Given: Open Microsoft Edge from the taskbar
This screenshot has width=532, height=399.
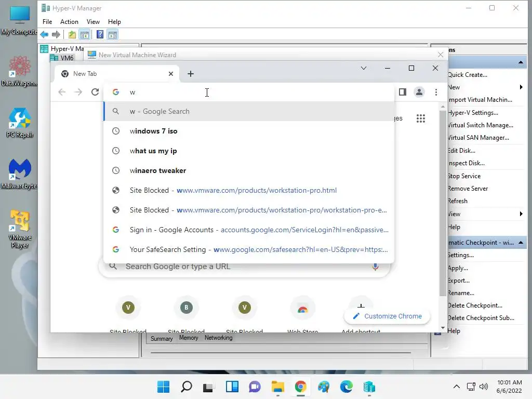Looking at the screenshot, I should coord(346,387).
